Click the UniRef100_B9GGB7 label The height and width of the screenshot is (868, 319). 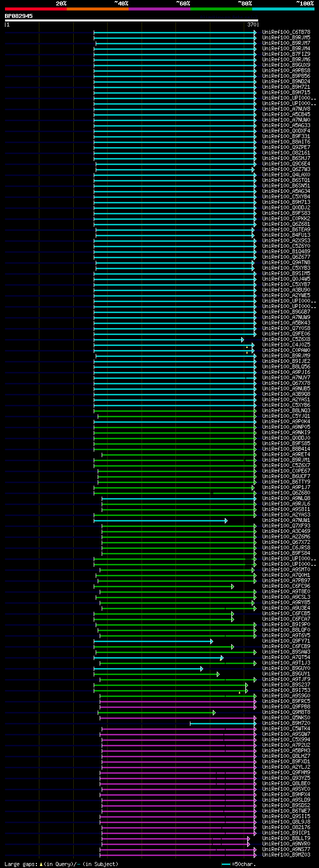[x=286, y=312]
